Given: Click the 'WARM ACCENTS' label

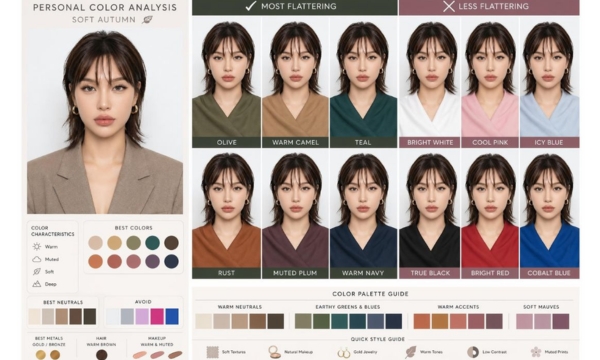Looking at the screenshot, I should tap(458, 307).
